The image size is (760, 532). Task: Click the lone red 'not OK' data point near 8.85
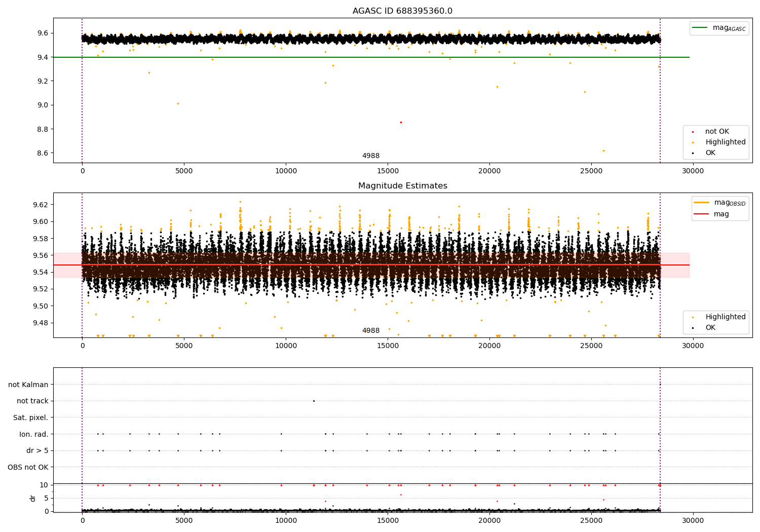tap(401, 122)
